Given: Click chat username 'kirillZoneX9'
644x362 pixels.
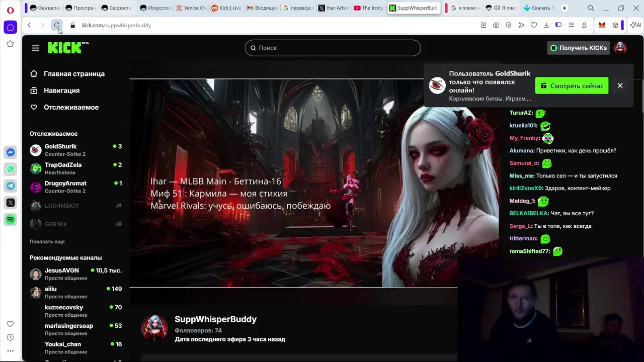Looking at the screenshot, I should (x=526, y=188).
